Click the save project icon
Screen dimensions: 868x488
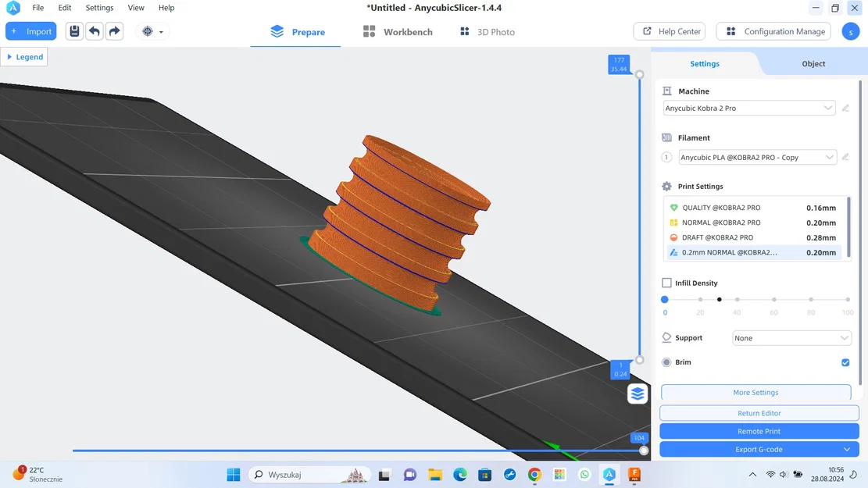click(x=74, y=31)
